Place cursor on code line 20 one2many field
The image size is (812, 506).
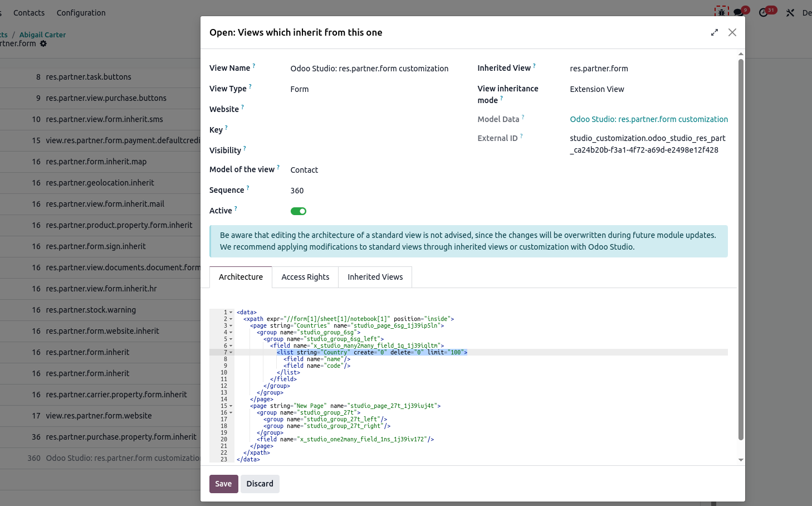point(345,440)
